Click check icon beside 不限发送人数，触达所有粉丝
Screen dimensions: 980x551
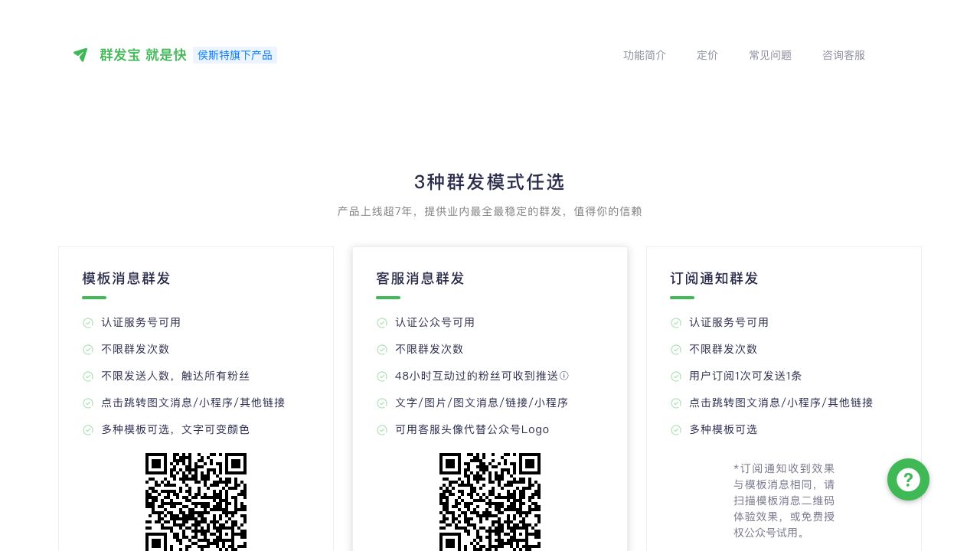point(88,377)
